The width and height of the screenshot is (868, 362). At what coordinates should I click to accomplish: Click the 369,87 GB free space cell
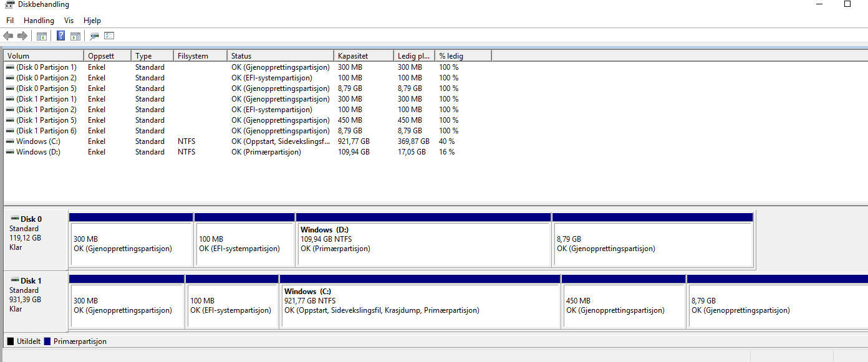(413, 141)
